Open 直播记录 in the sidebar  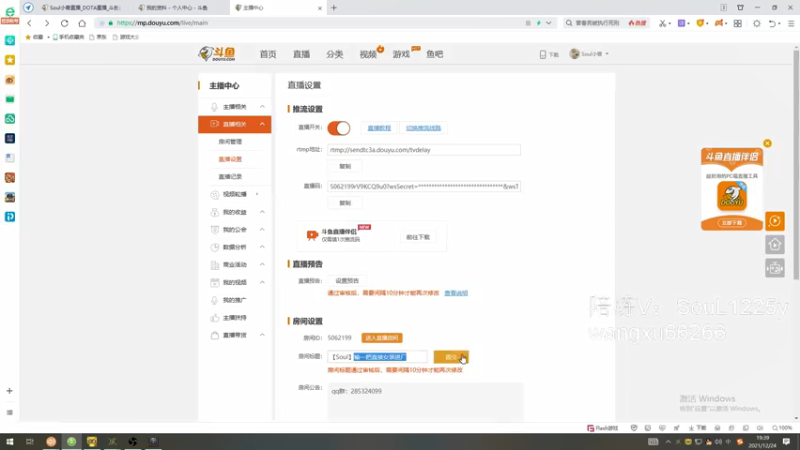(x=230, y=177)
